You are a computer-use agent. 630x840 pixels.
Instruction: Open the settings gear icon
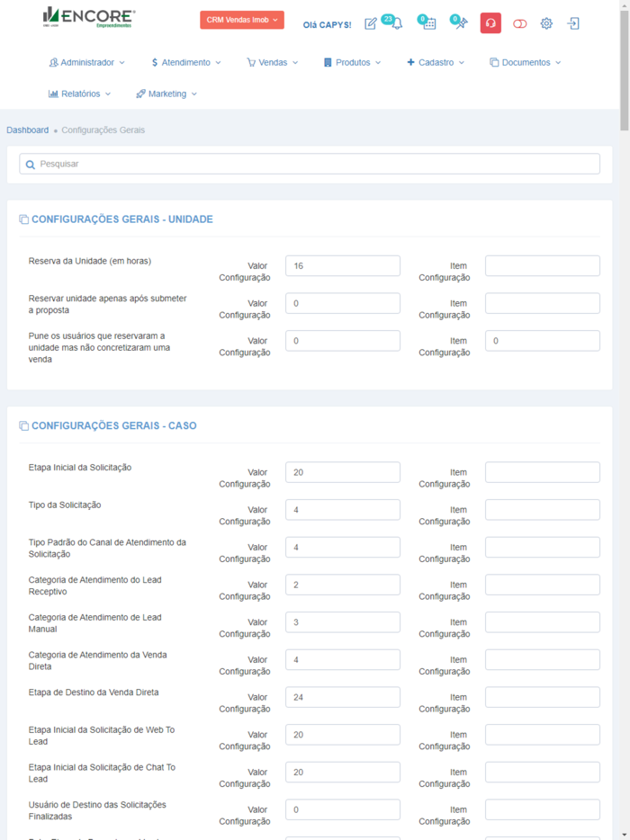coord(546,24)
